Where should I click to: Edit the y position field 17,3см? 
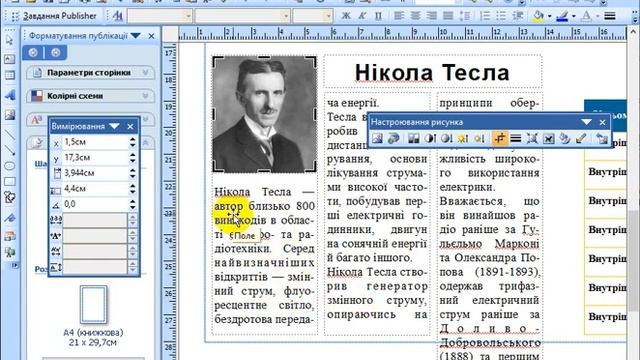[96, 158]
